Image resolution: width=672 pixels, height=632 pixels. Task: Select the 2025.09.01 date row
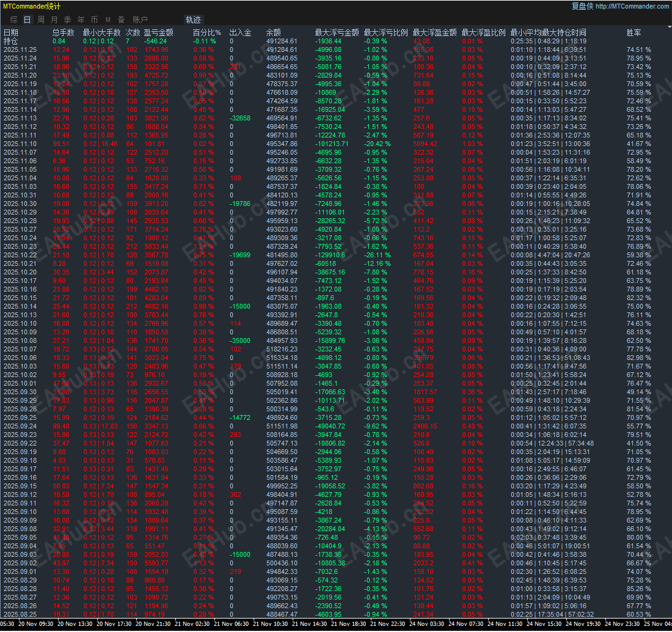(x=20, y=571)
